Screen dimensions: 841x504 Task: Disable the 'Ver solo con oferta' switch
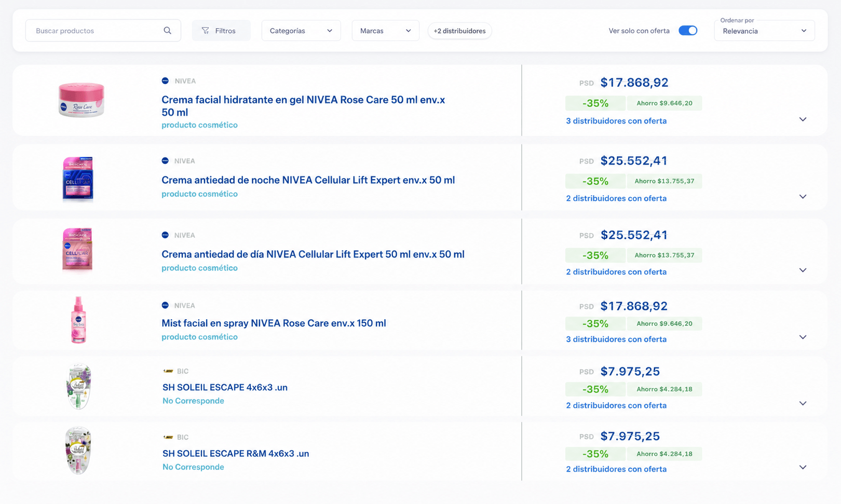pyautogui.click(x=688, y=31)
